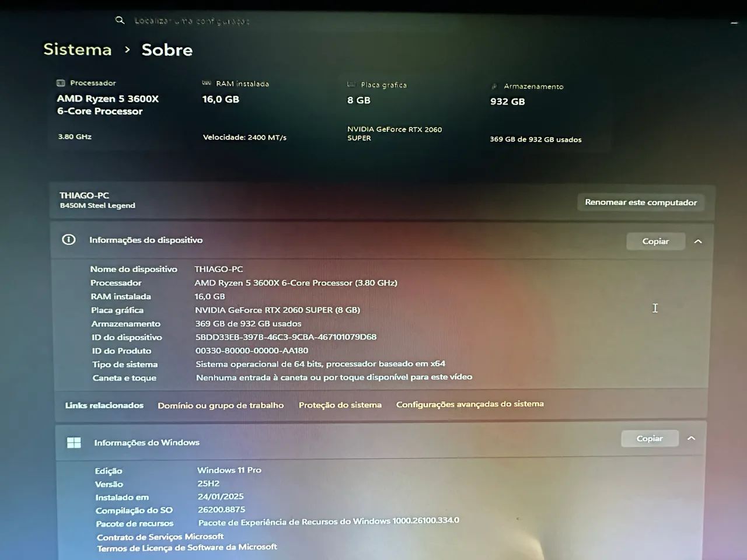The width and height of the screenshot is (747, 560).
Task: Select the Tipo de sistema value
Action: coord(320,364)
